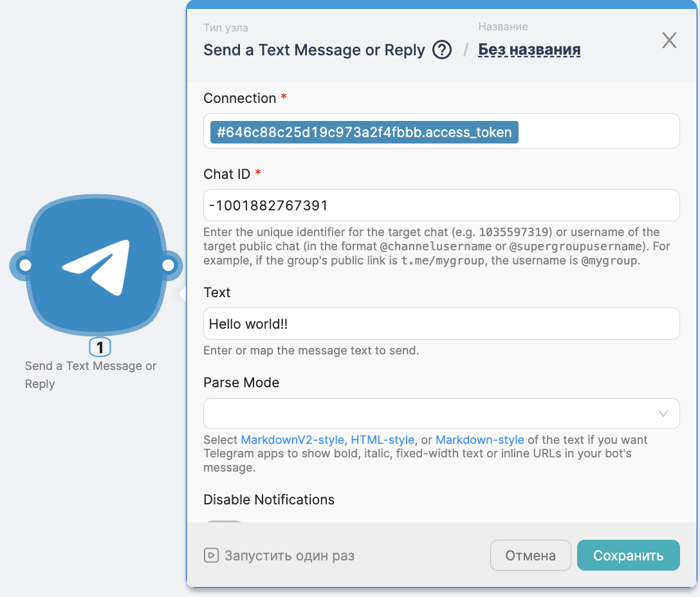Screen dimensions: 700x597
Task: Open the Markdown-style link
Action: click(x=479, y=440)
